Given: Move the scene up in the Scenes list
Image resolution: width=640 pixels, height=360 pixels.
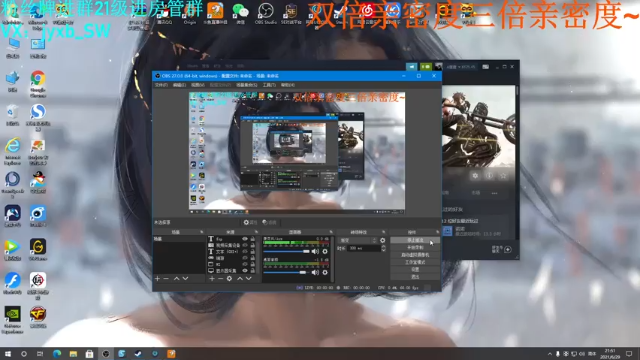Looking at the screenshot, I should tap(176, 278).
